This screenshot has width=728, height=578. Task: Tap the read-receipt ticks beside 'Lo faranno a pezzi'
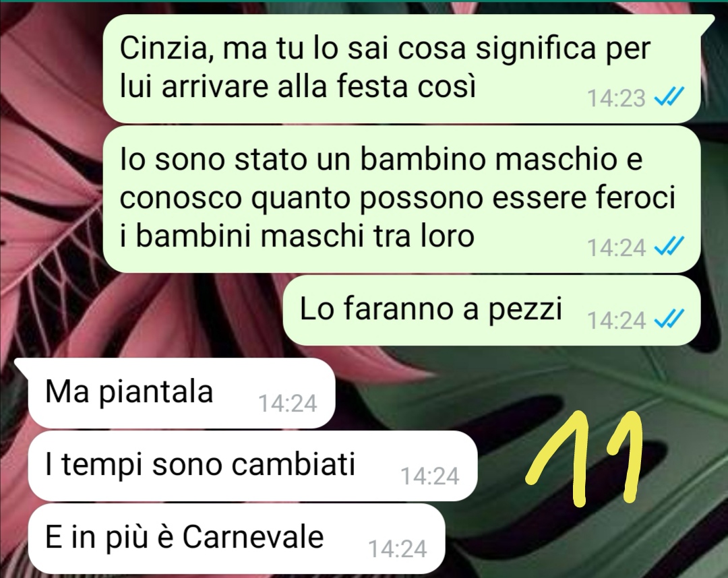[669, 319]
